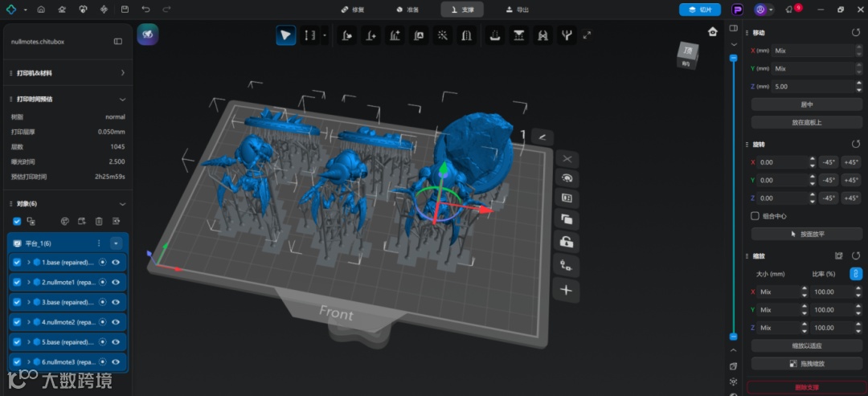Open the notifications bell with badge 9
Viewport: 868px width, 396px height.
click(x=789, y=10)
